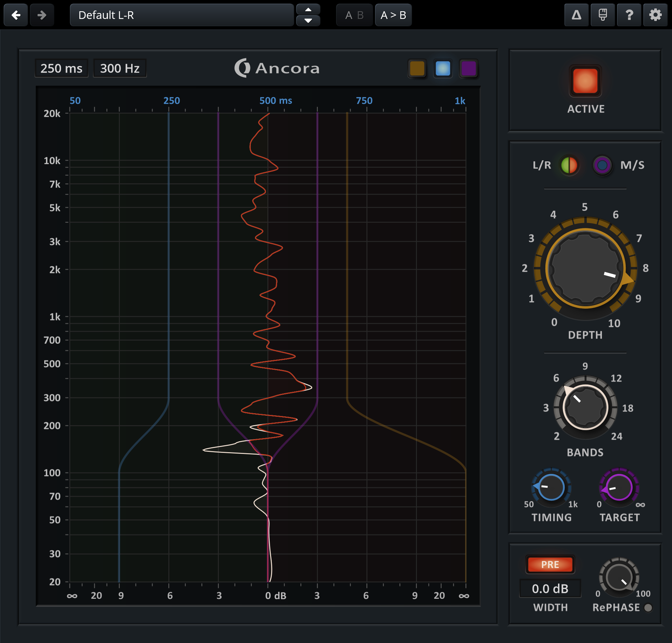Click the redo forward arrow
This screenshot has width=672, height=643.
pos(42,15)
